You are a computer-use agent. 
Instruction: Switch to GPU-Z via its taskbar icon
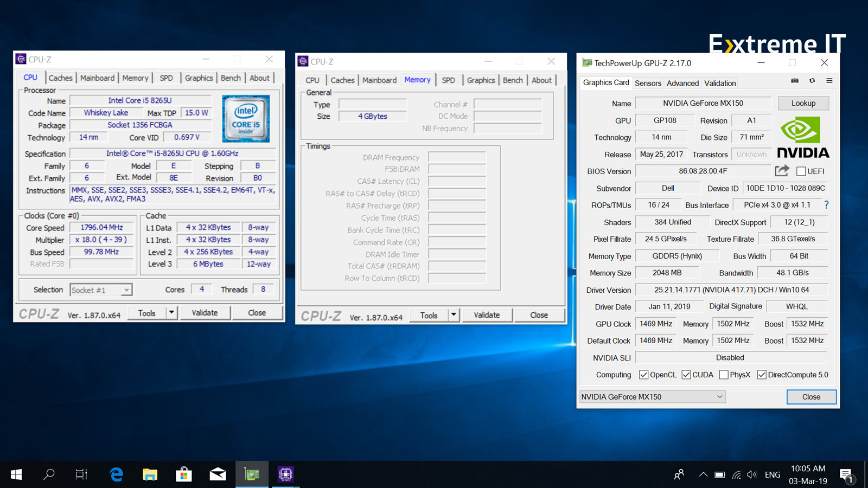click(x=252, y=474)
